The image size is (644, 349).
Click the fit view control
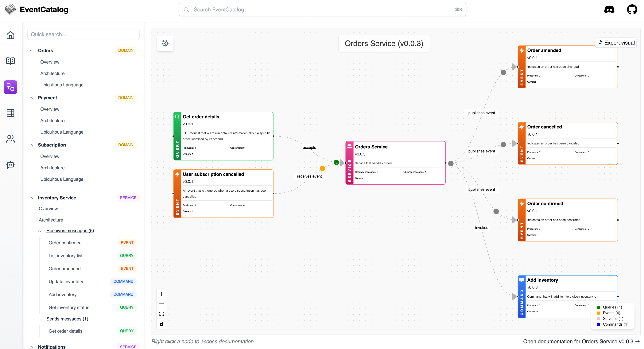[x=161, y=314]
